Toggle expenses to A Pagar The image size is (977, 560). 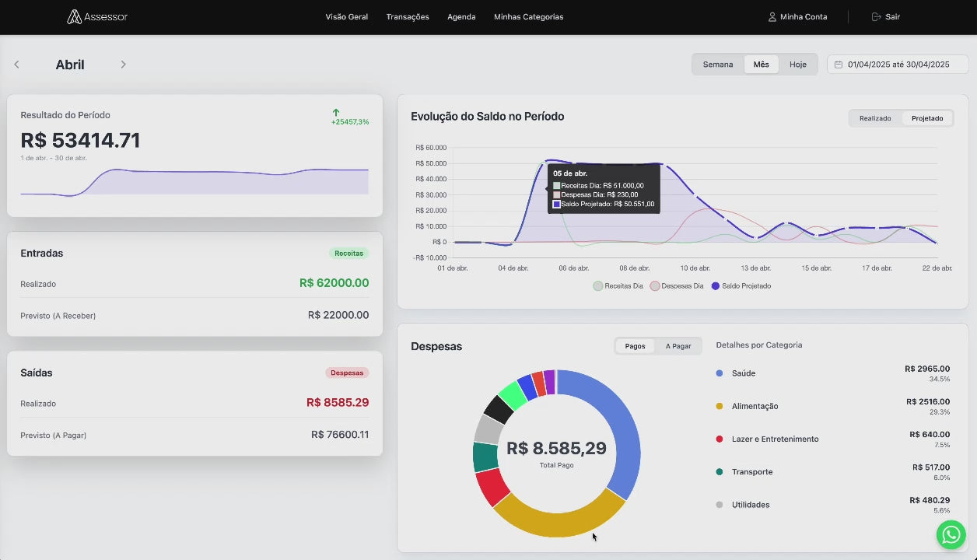[678, 346]
